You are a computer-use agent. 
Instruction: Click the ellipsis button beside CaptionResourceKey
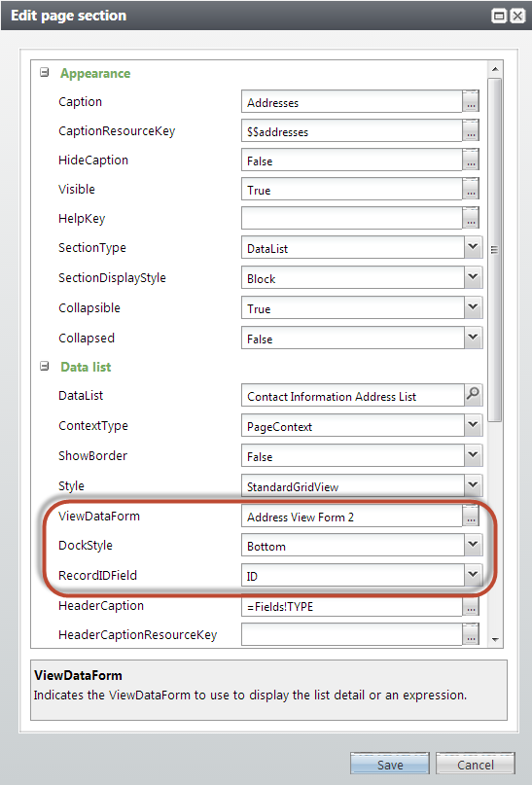[x=471, y=130]
